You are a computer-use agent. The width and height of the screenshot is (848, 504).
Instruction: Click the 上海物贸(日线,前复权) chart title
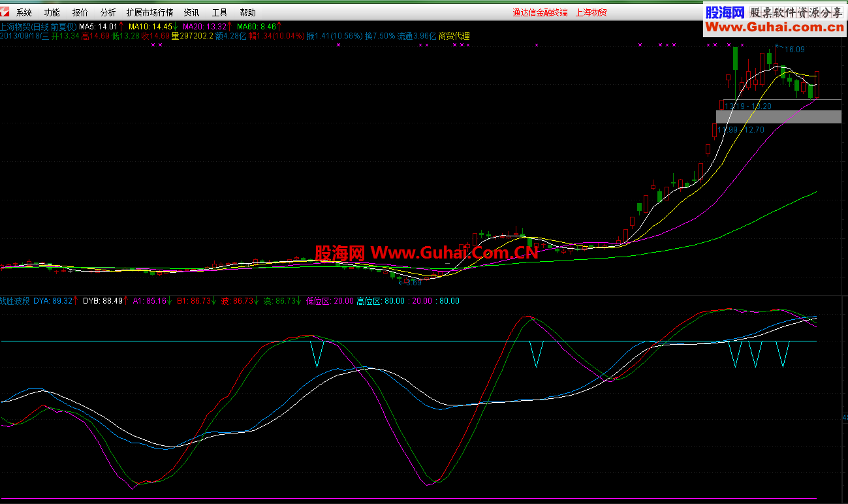39,27
